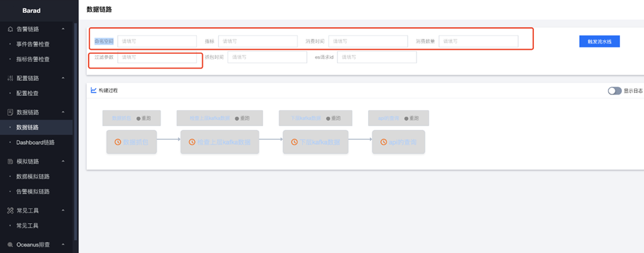This screenshot has height=253, width=644.
Task: Click the sidebar vertical scrollbar
Action: coord(76,131)
